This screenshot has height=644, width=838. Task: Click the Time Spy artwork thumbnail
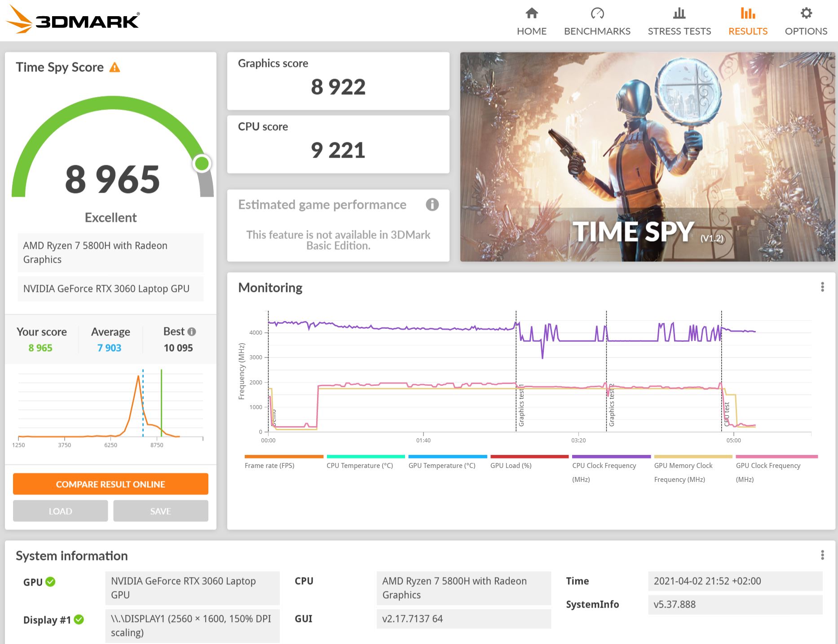647,157
